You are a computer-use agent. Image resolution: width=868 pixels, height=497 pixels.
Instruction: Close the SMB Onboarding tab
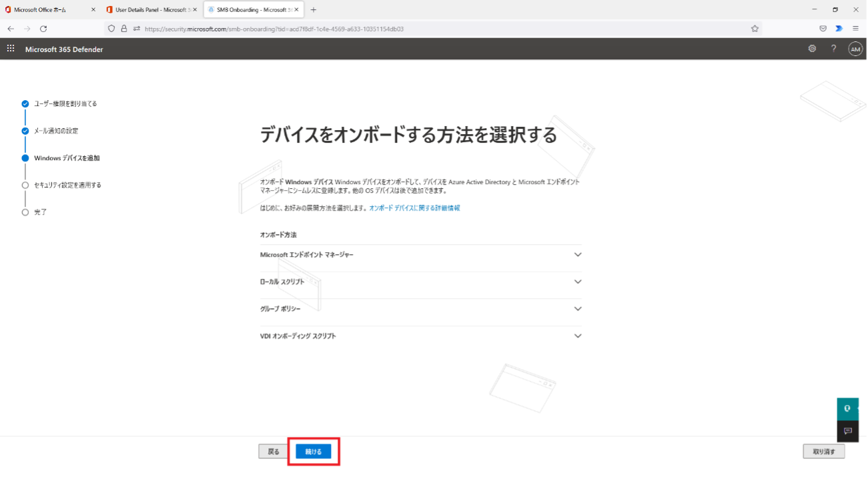coord(297,10)
